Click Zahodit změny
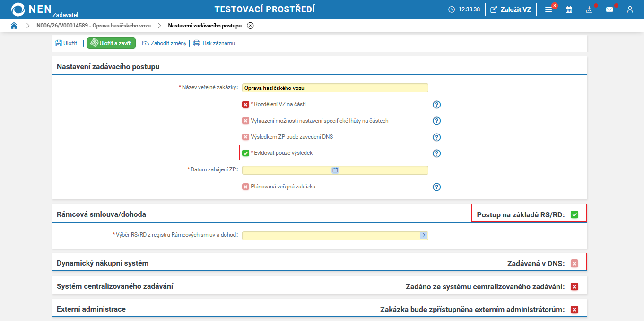The width and height of the screenshot is (644, 321). 165,43
